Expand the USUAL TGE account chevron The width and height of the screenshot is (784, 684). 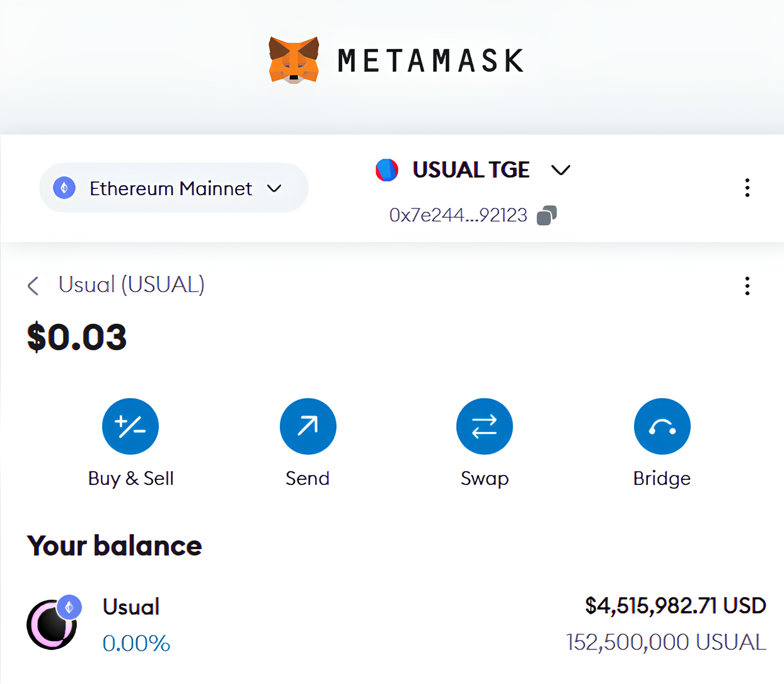coord(560,170)
